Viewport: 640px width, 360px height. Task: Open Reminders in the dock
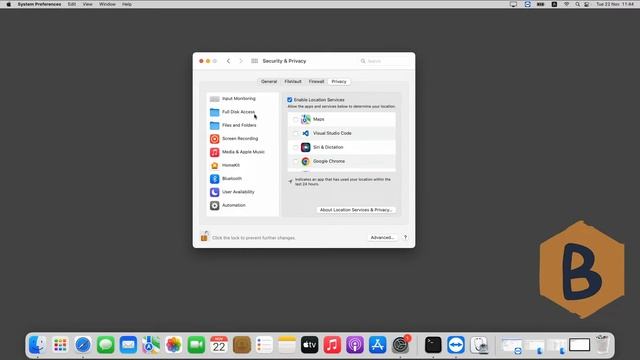pos(264,345)
